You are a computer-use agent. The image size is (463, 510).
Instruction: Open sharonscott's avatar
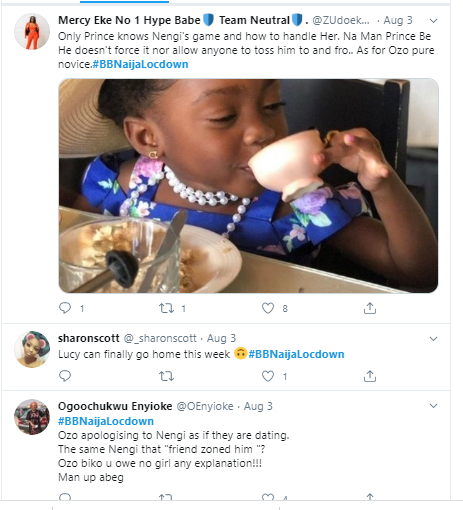(32, 349)
